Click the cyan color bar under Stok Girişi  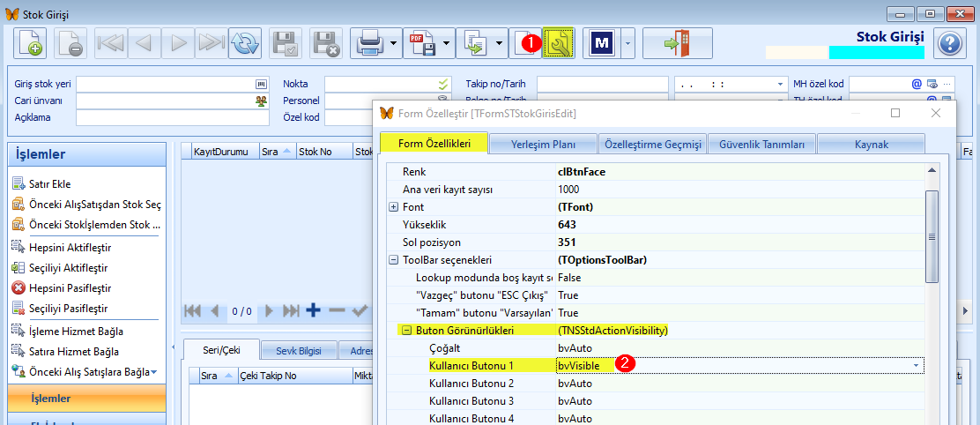coord(876,53)
